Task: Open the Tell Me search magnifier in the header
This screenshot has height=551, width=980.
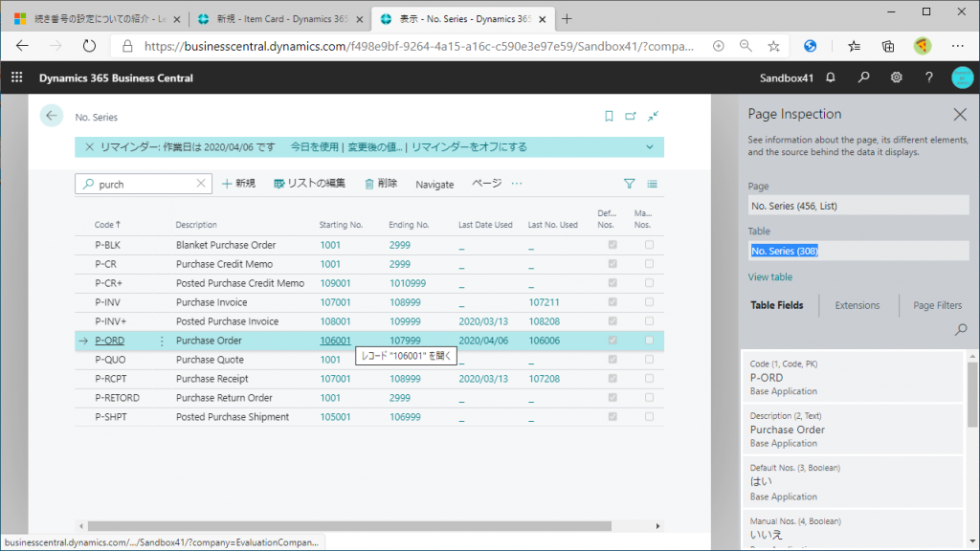Action: 864,77
